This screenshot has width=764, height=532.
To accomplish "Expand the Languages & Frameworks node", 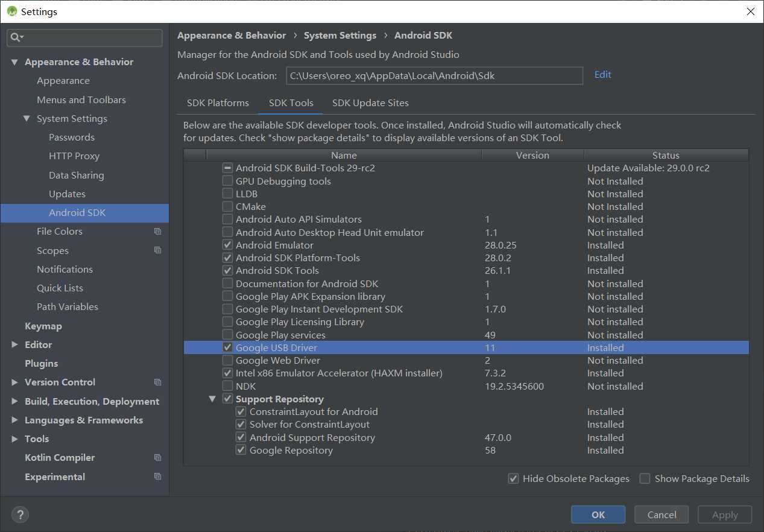I will (14, 420).
